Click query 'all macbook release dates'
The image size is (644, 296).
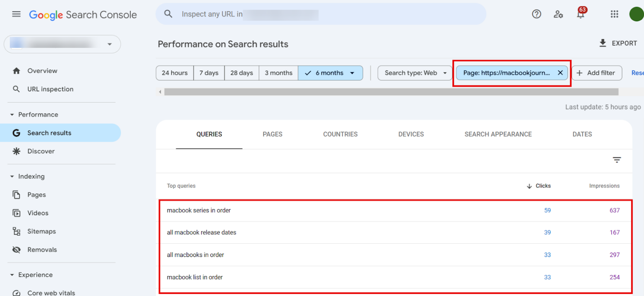point(201,233)
